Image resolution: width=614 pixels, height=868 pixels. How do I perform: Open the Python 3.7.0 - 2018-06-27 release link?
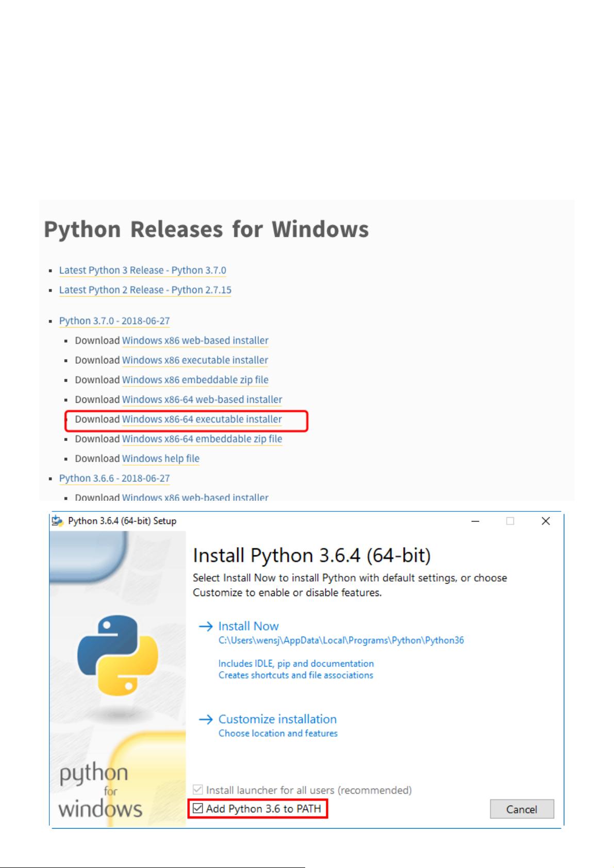pyautogui.click(x=114, y=321)
